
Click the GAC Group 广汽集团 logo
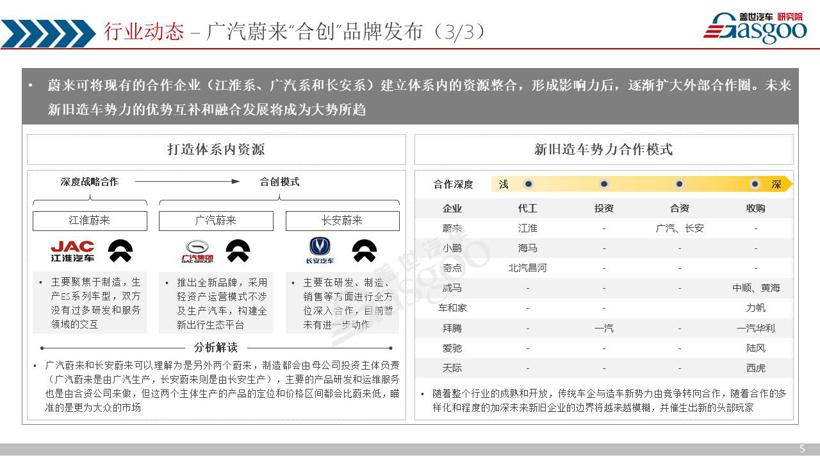[x=198, y=251]
